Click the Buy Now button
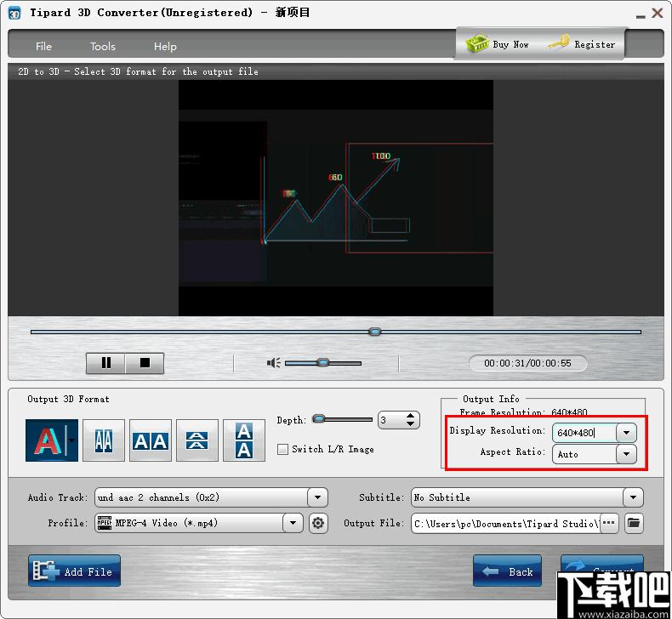 pyautogui.click(x=498, y=44)
